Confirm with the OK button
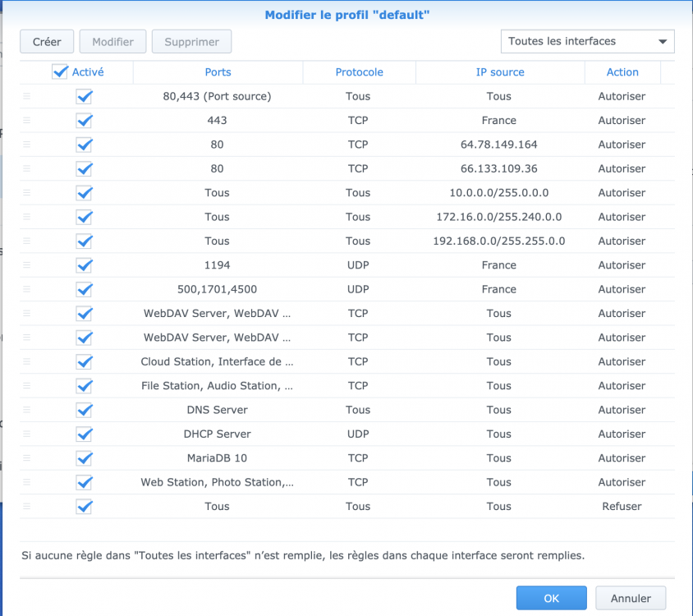Screen dimensions: 693x616 (551, 598)
